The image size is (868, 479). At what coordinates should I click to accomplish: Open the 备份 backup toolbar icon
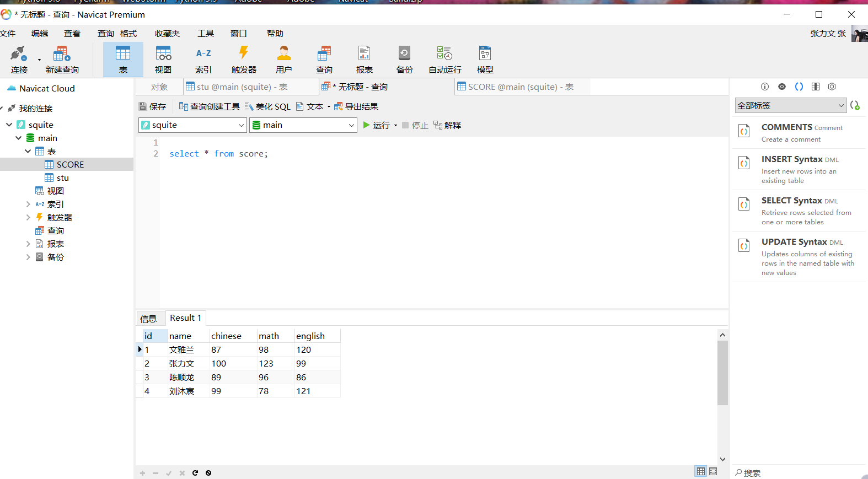click(405, 60)
